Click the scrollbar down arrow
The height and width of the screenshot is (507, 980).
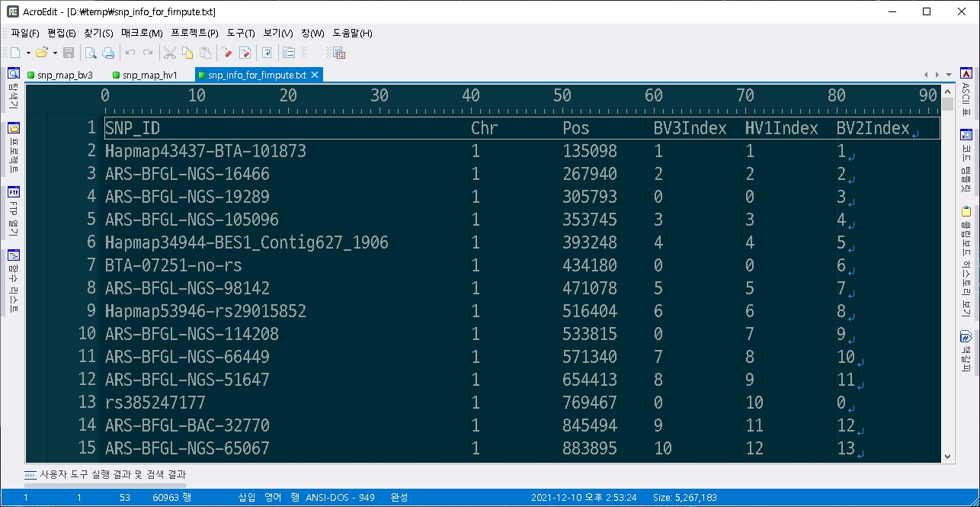(947, 456)
